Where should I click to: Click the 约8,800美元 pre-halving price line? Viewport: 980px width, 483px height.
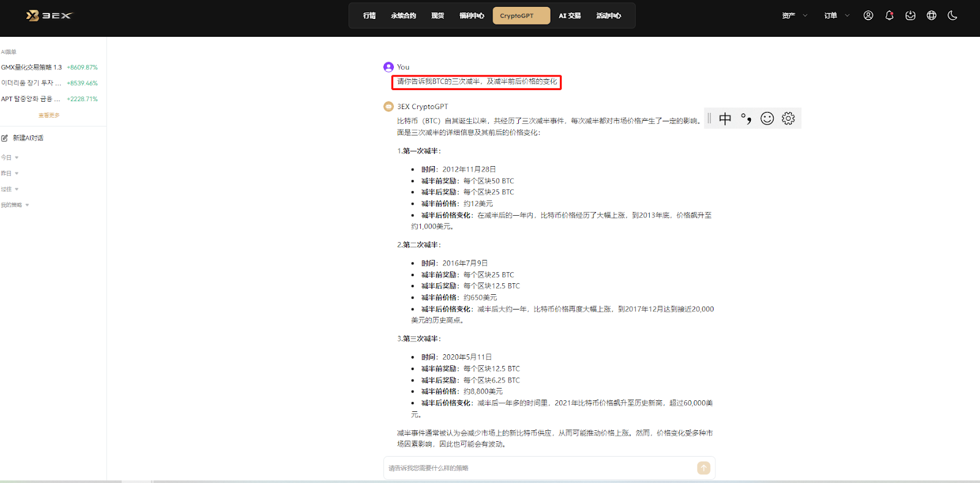(462, 391)
